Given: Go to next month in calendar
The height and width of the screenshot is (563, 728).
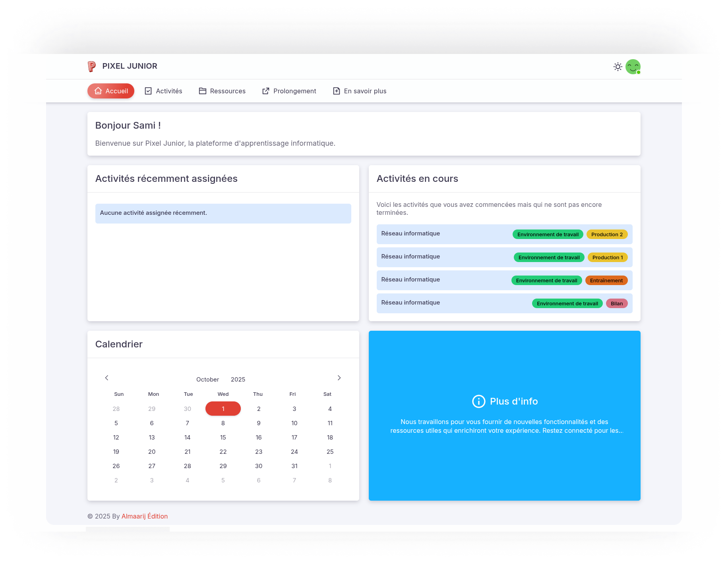Looking at the screenshot, I should click(339, 378).
